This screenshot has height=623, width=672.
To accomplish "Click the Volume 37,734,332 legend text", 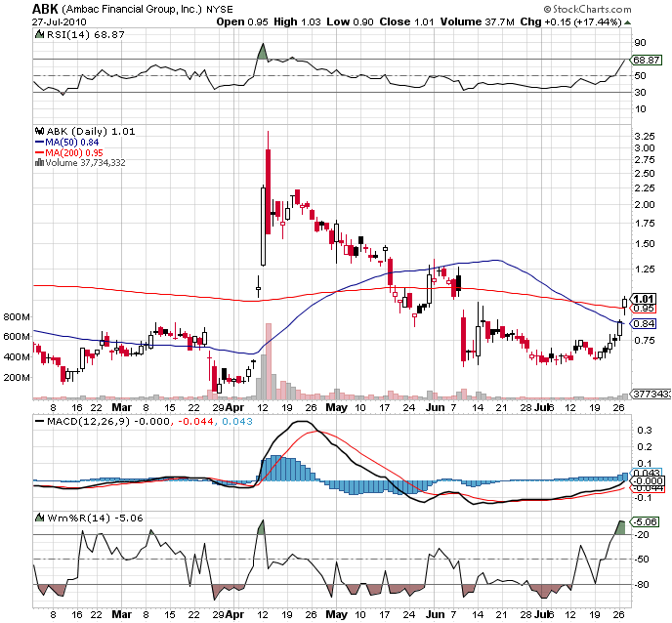I will (85, 163).
